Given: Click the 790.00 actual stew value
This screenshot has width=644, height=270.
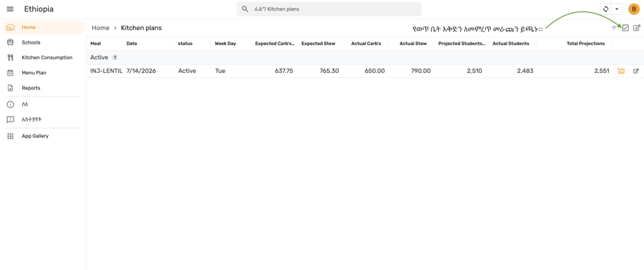Looking at the screenshot, I should (421, 71).
